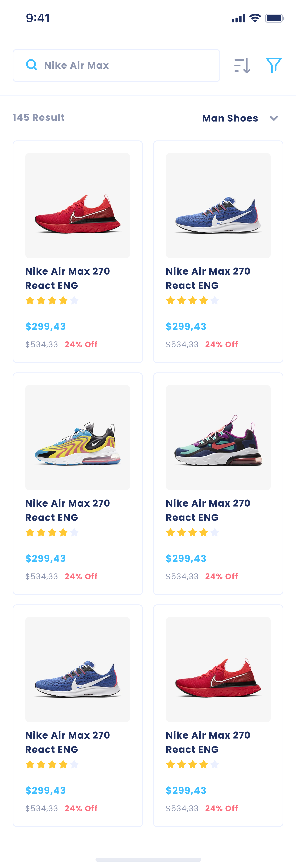Tap the product title under yellow swirl shoe

[67, 510]
